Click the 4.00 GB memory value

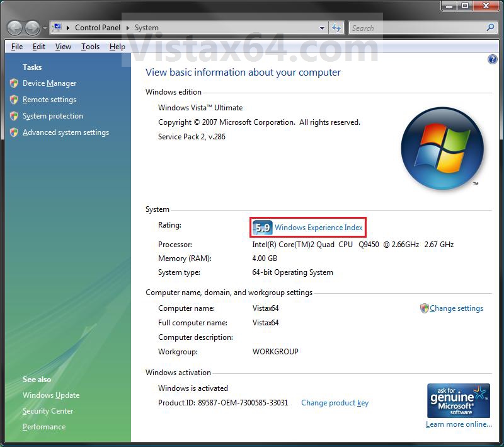(x=265, y=258)
